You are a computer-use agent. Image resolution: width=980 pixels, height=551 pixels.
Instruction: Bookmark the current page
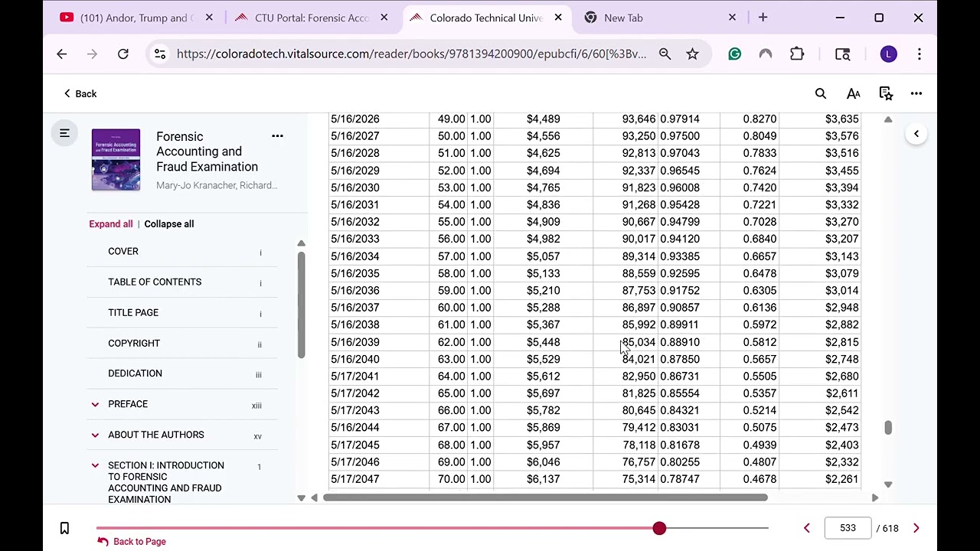[64, 528]
